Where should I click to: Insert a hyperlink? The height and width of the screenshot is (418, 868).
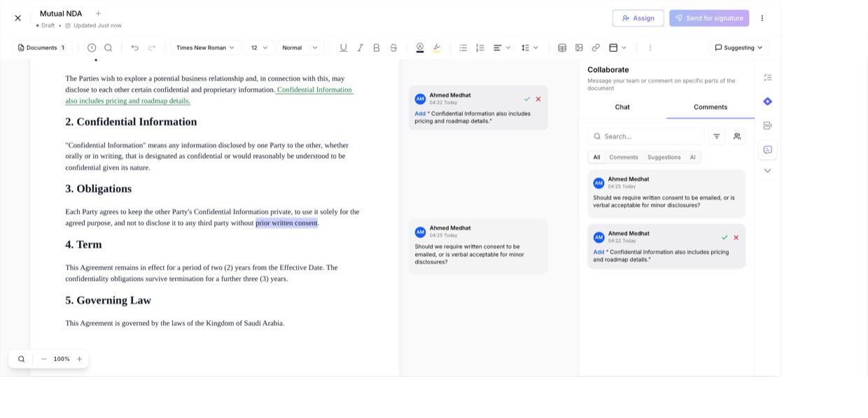[596, 48]
